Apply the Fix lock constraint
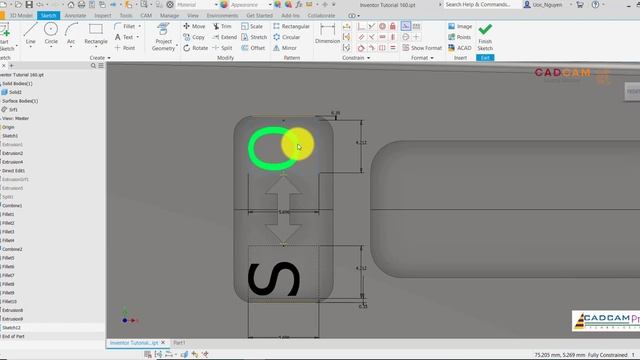This screenshot has width=640, height=360. coord(393,26)
